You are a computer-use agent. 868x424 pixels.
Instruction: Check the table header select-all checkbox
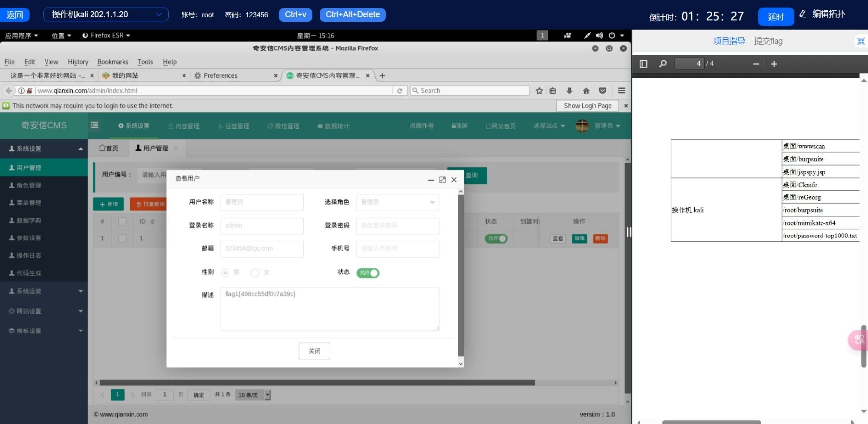[x=122, y=221]
